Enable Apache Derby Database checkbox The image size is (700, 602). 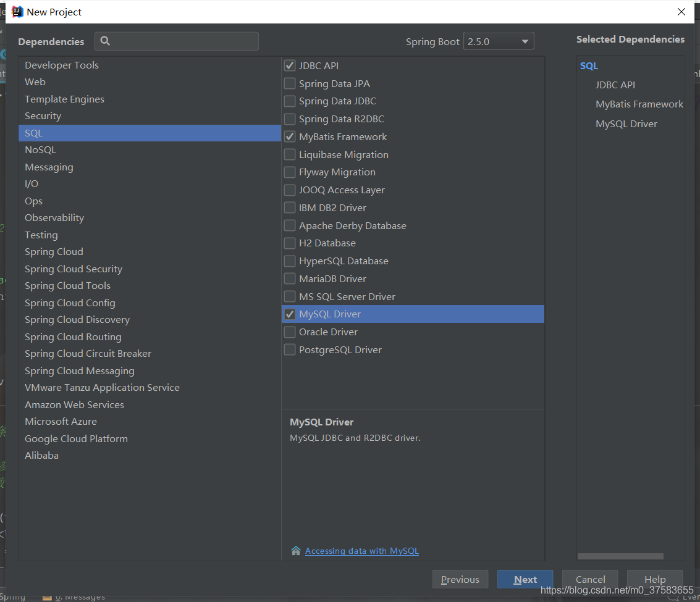(x=290, y=225)
